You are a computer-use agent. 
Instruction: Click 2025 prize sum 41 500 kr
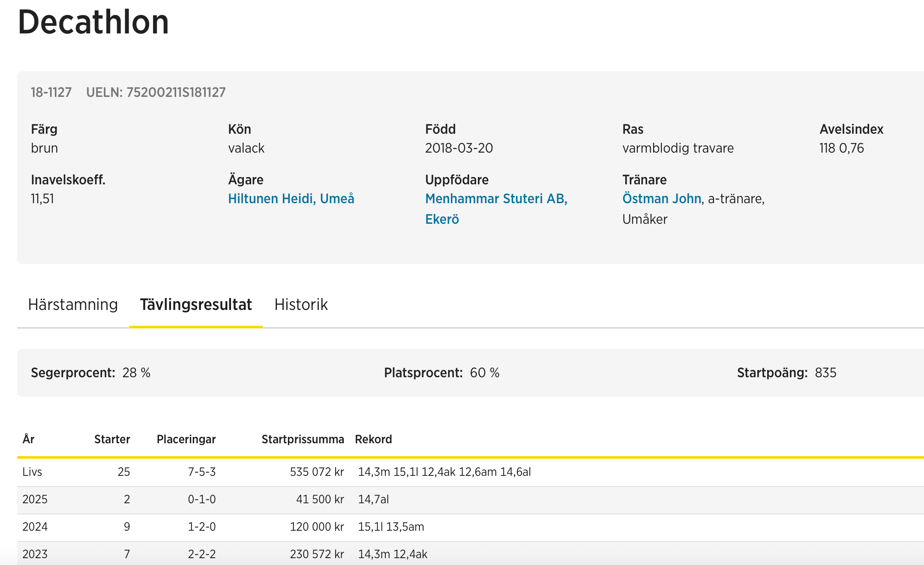[320, 499]
